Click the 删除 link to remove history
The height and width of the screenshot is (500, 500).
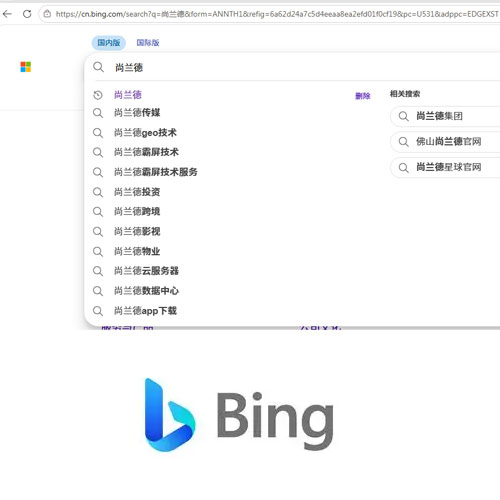(363, 96)
